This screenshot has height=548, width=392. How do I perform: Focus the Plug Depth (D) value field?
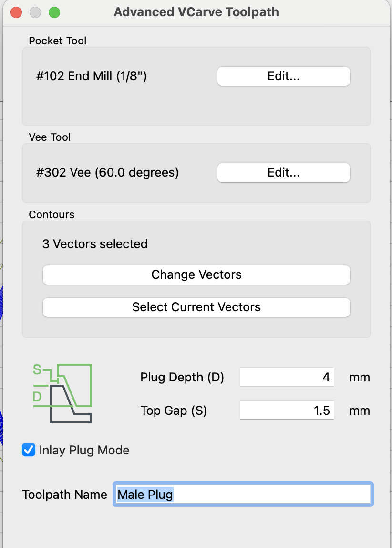click(x=287, y=378)
